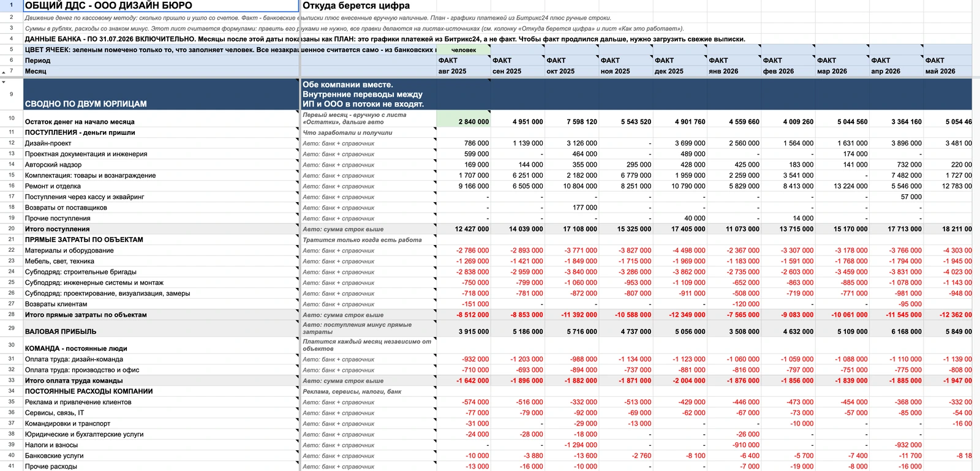Click the 'Мебель, свет, техника' row label

[162, 261]
